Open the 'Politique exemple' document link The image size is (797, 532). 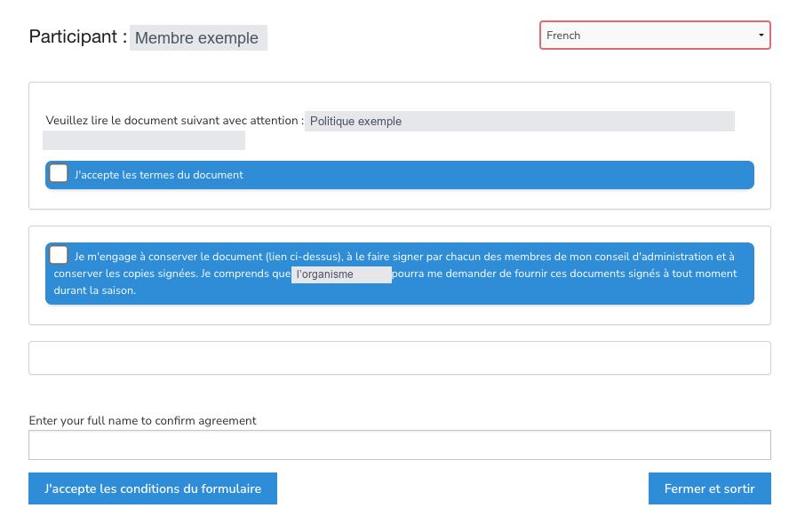click(355, 122)
